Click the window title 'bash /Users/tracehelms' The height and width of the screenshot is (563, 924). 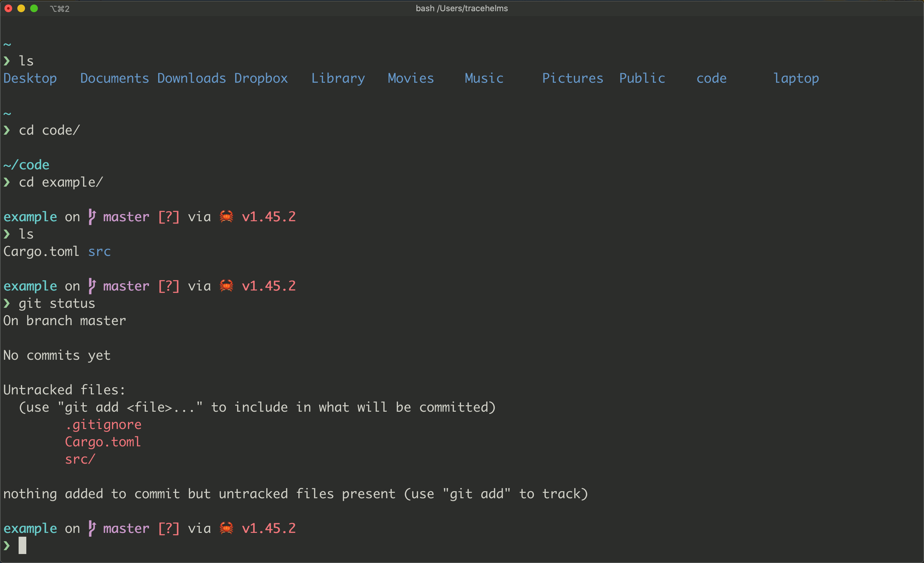[x=462, y=8]
